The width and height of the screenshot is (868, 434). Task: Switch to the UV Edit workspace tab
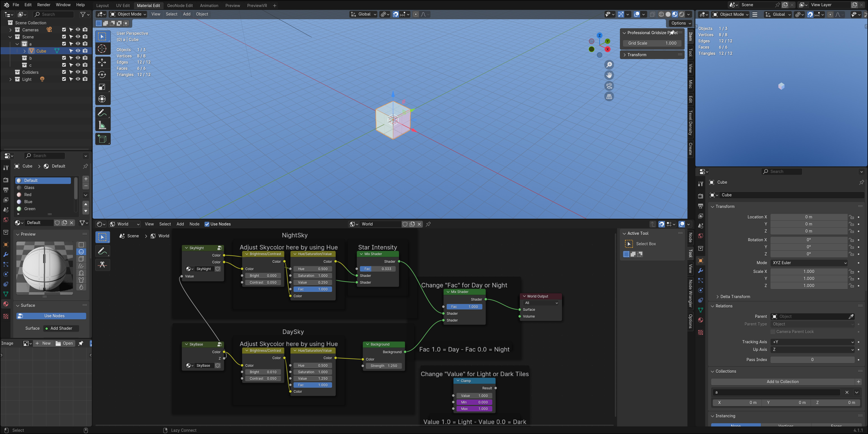(123, 5)
